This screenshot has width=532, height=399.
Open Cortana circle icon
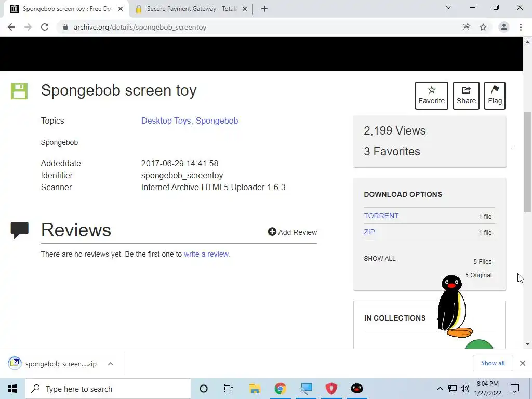point(204,389)
